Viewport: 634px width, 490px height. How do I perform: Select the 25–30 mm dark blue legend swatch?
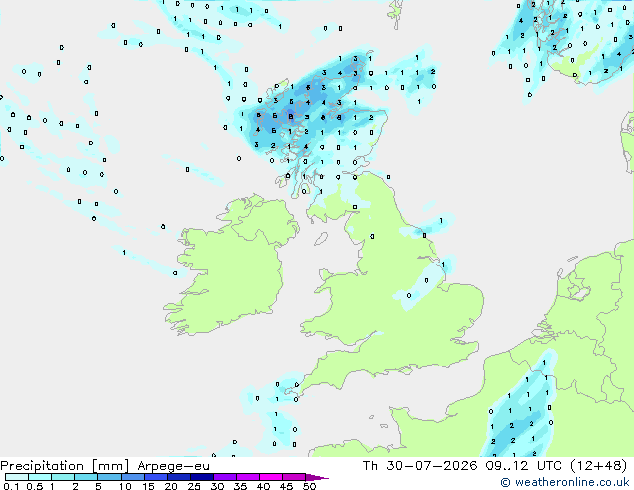click(201, 477)
